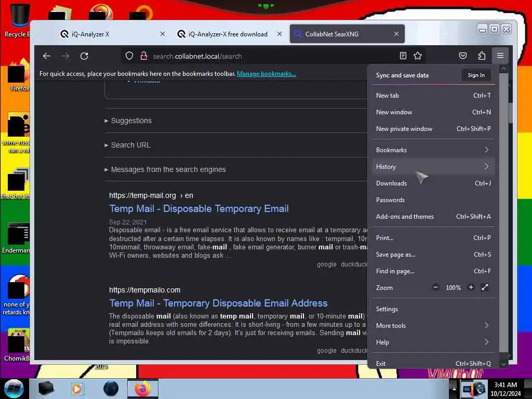Open Temp Mail - Temporary Disposable Email Address result
532x399 pixels.
click(218, 303)
